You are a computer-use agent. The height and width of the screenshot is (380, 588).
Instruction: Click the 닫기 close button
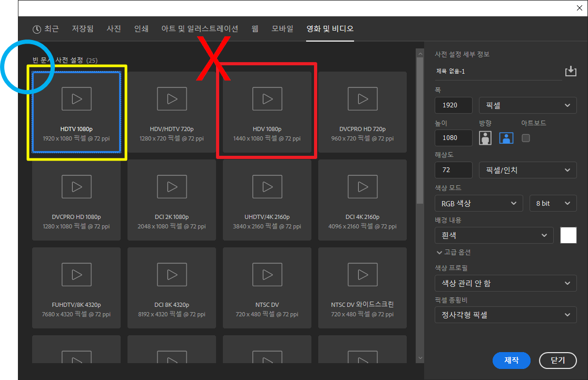pyautogui.click(x=557, y=360)
